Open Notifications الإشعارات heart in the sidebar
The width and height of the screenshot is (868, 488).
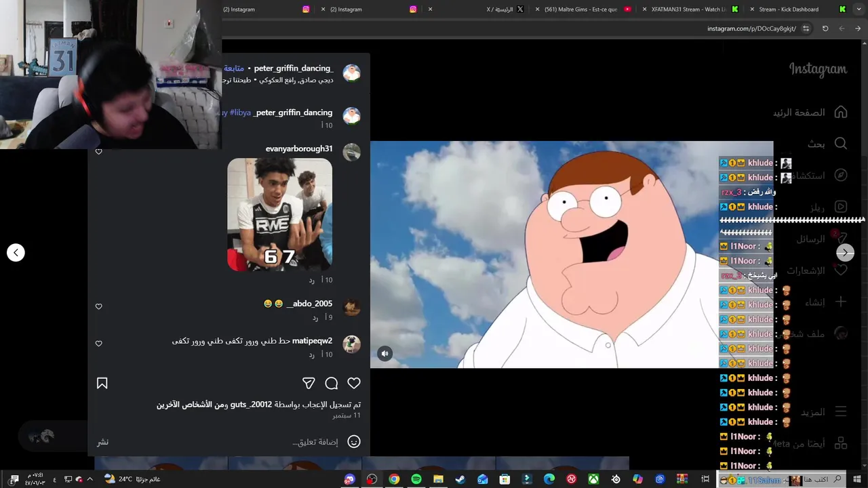[841, 270]
